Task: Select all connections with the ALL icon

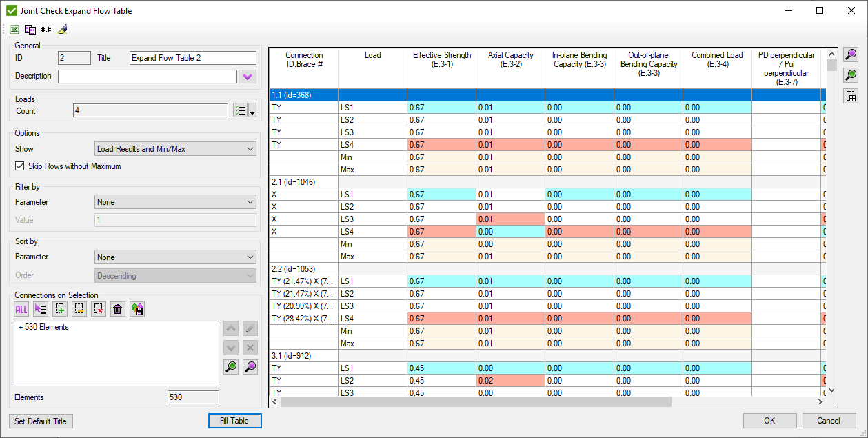Action: (20, 308)
